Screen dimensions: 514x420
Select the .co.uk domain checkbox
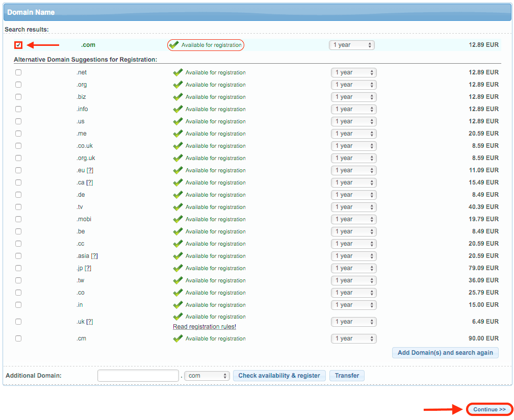pyautogui.click(x=18, y=146)
